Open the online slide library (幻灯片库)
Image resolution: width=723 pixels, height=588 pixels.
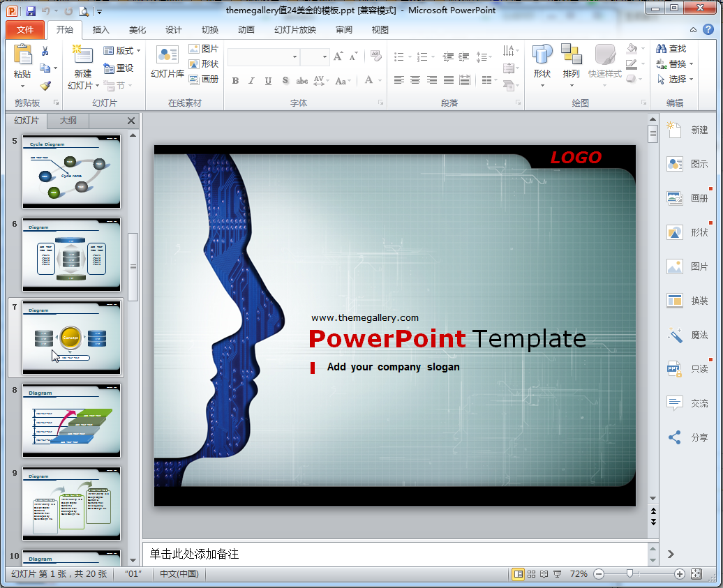[x=167, y=62]
